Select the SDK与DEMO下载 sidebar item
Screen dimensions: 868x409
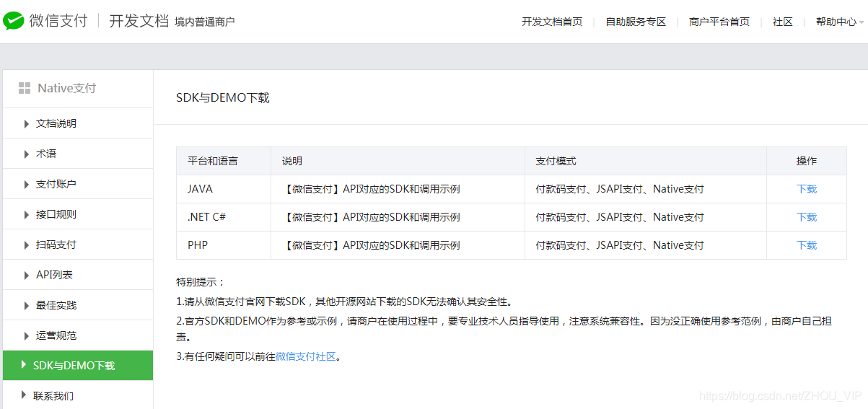pyautogui.click(x=78, y=366)
